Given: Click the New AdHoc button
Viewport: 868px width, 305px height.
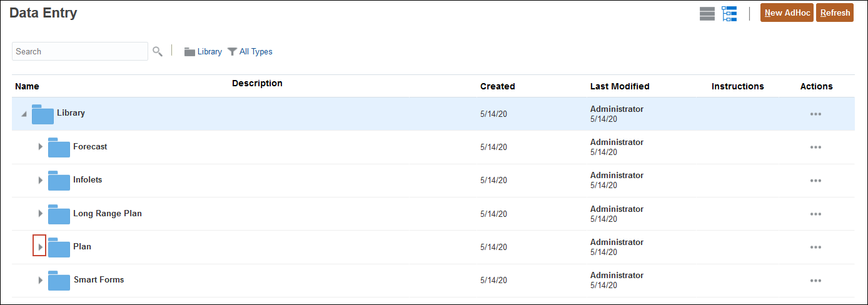Looking at the screenshot, I should click(787, 13).
